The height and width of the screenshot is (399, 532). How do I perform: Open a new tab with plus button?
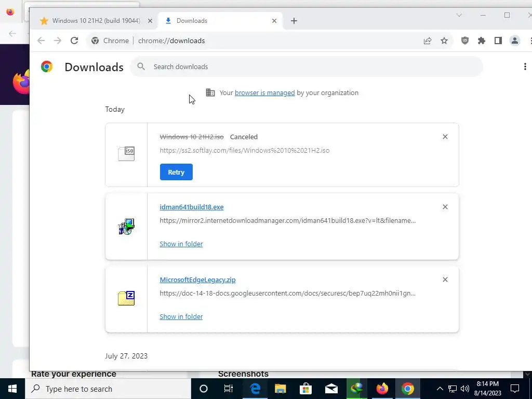[x=294, y=21]
